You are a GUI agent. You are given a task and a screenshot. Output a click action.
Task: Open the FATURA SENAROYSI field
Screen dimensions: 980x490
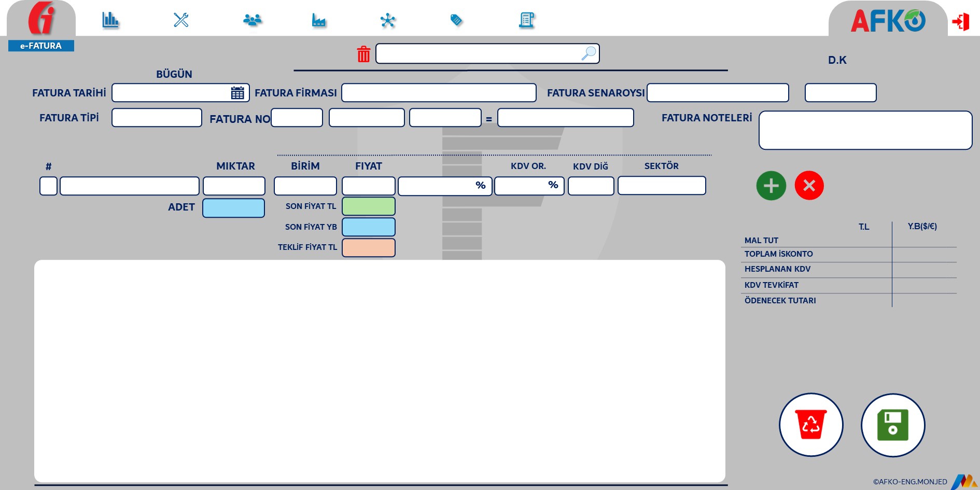coord(718,93)
